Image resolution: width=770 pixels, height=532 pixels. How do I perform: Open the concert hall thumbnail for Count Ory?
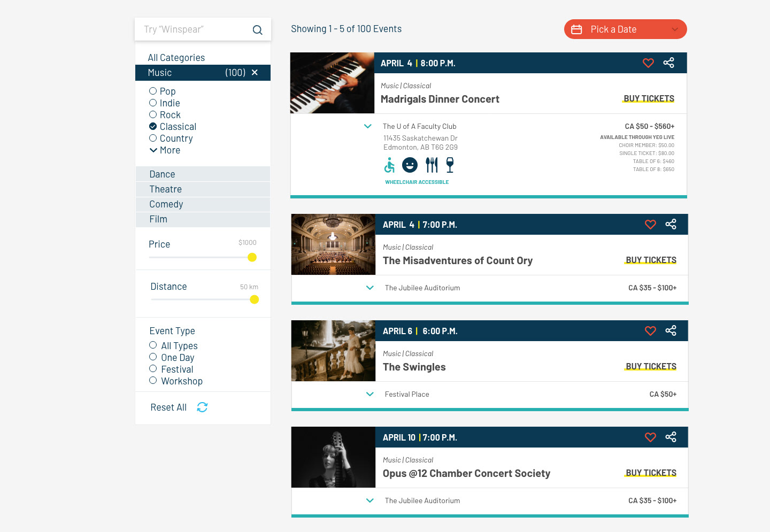333,244
